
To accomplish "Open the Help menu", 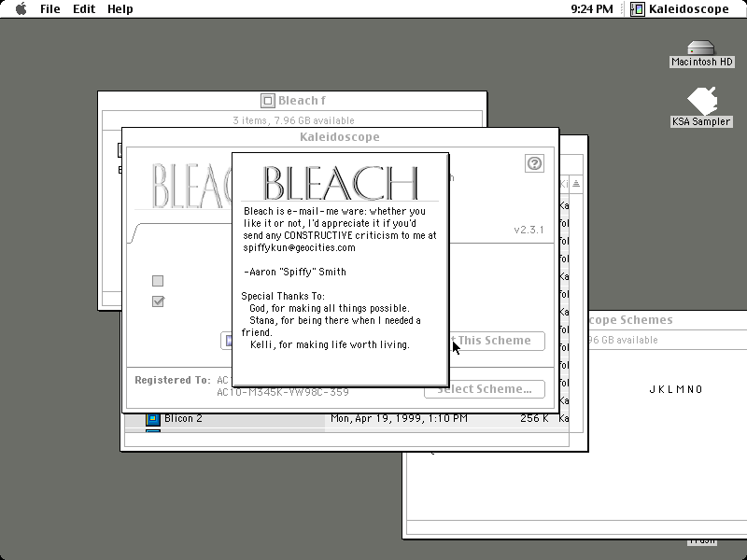I will (120, 9).
